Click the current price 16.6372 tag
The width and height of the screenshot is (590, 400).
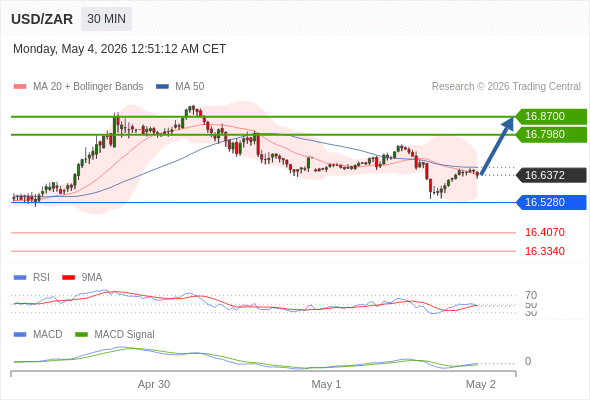551,175
